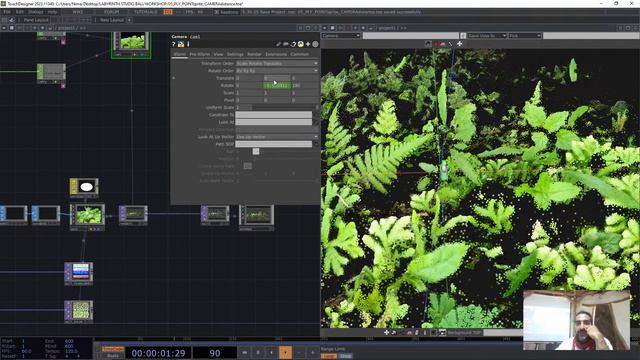The width and height of the screenshot is (640, 360).
Task: Switch to Pre-Xform tab
Action: (x=200, y=54)
